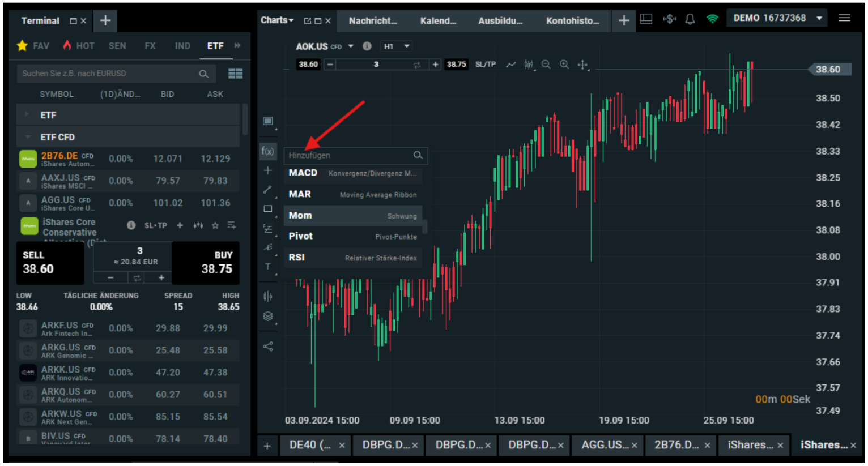Select the rectangle drawing tool

[268, 208]
